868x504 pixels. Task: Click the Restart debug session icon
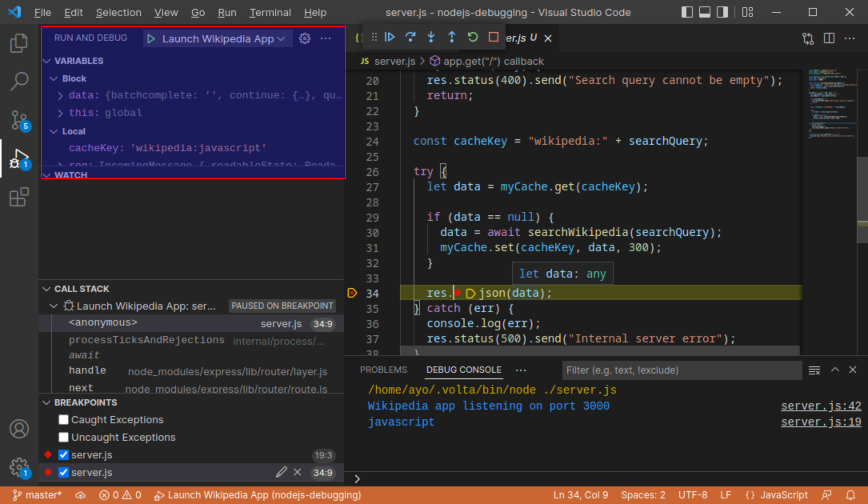click(473, 37)
